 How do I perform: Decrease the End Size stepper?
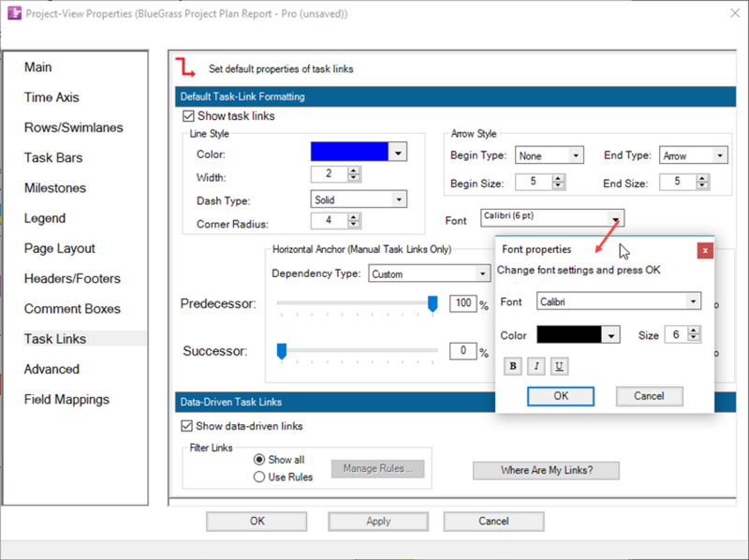702,185
